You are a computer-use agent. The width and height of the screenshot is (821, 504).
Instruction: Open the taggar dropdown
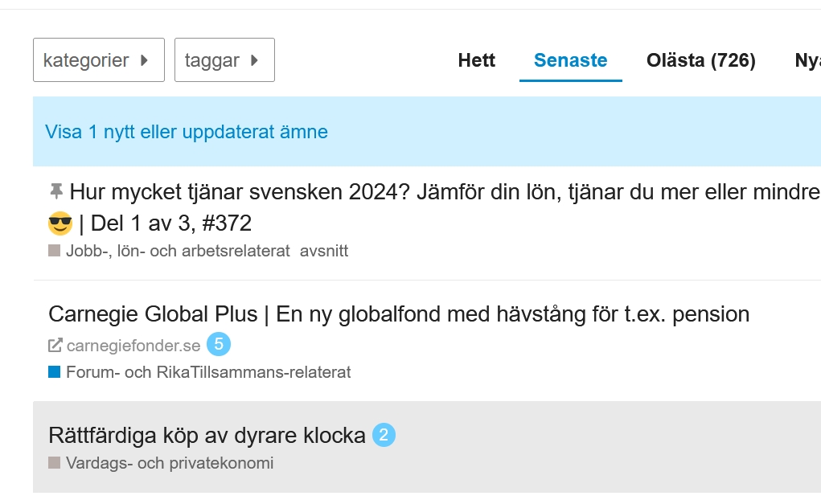224,60
